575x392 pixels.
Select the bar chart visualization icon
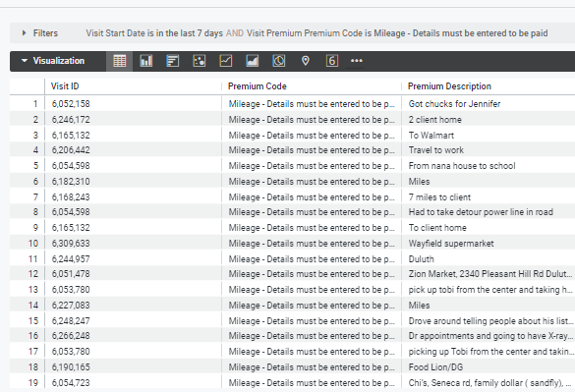click(172, 61)
